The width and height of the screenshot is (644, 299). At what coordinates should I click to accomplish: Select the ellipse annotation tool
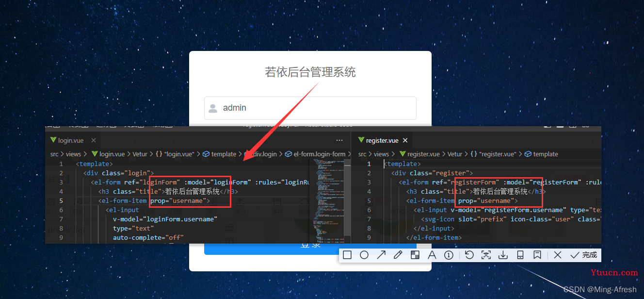[364, 255]
